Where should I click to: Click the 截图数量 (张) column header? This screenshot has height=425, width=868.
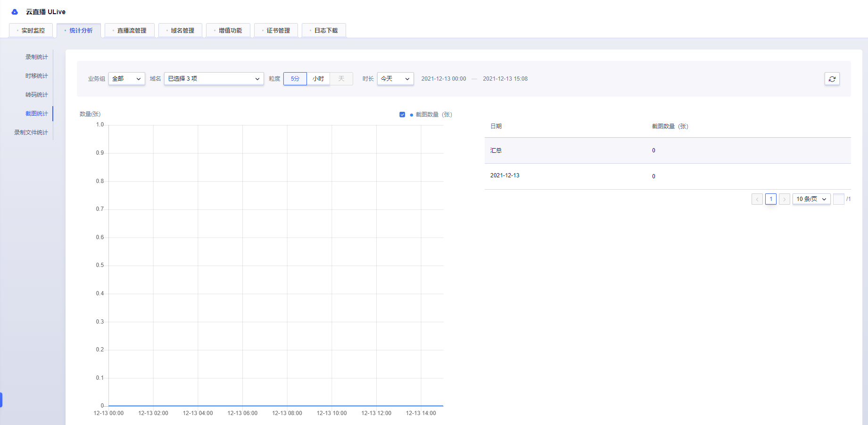pyautogui.click(x=670, y=126)
